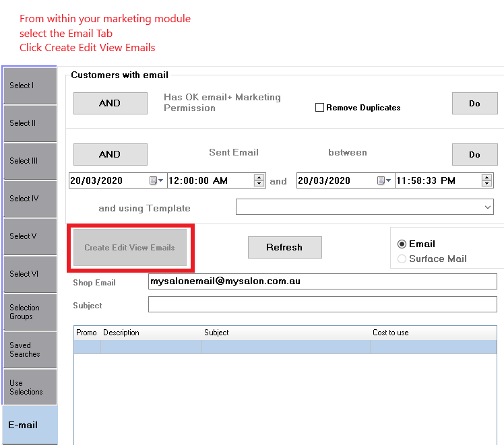Click Do button for Sent Email filter
Screen dimensions: 504x445
point(474,154)
